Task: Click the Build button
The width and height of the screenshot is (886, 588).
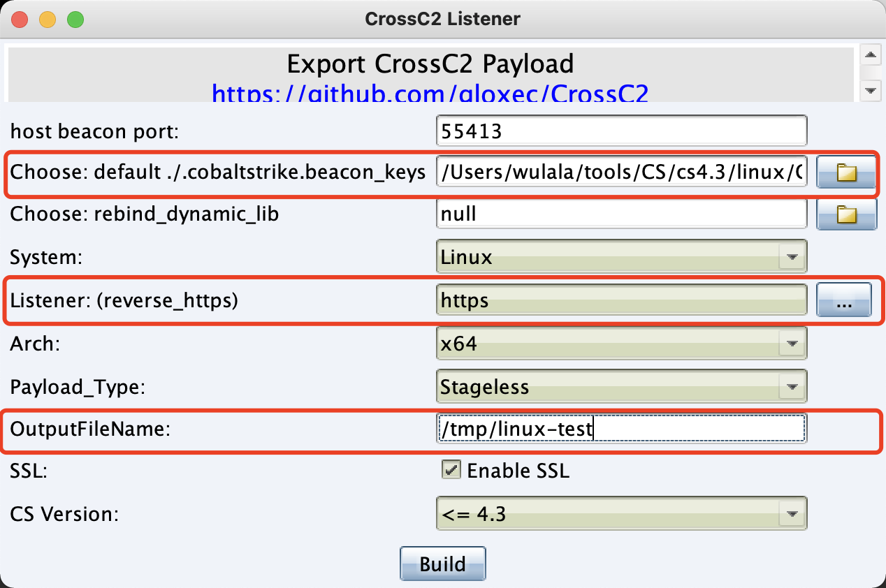Action: (443, 564)
